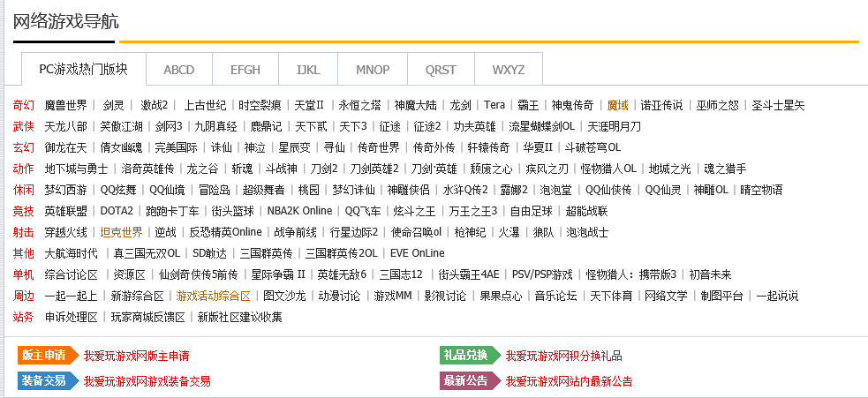Open the 激战2 link
This screenshot has width=868, height=398.
click(x=154, y=105)
